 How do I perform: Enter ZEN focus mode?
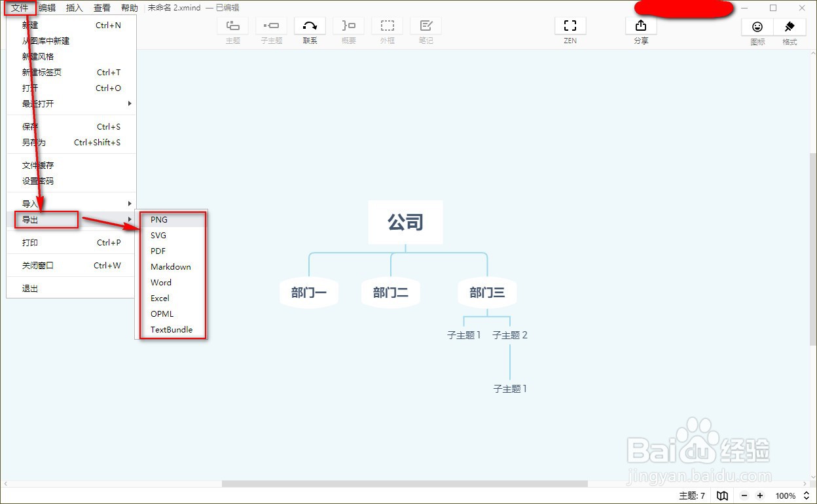tap(570, 29)
